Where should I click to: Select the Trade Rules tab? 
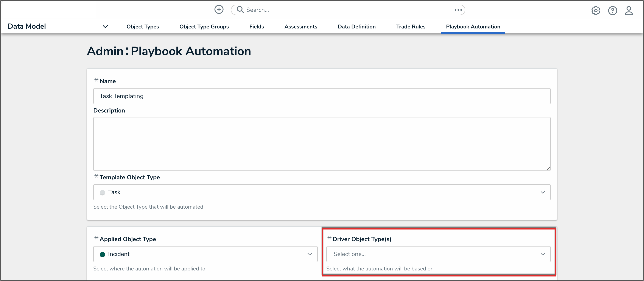pos(411,27)
